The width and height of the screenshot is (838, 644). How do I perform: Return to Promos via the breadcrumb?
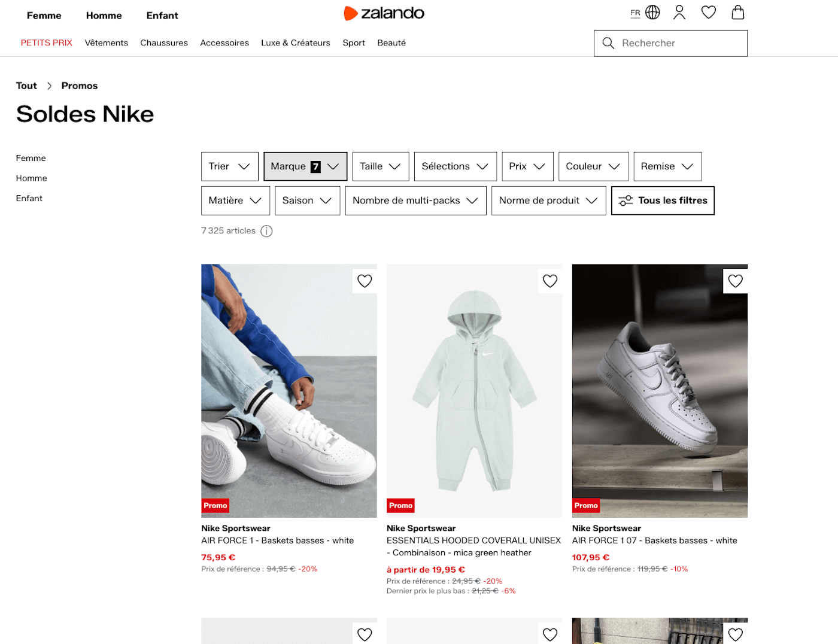point(79,86)
